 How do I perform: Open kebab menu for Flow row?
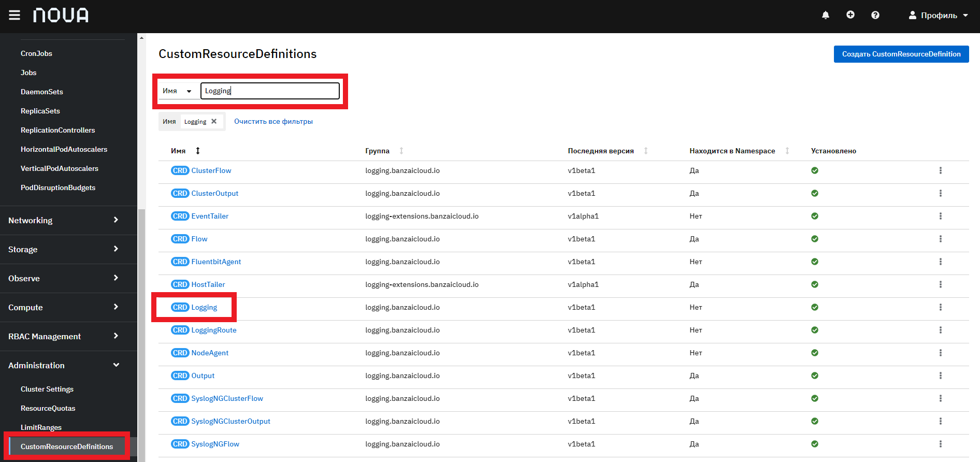coord(941,239)
